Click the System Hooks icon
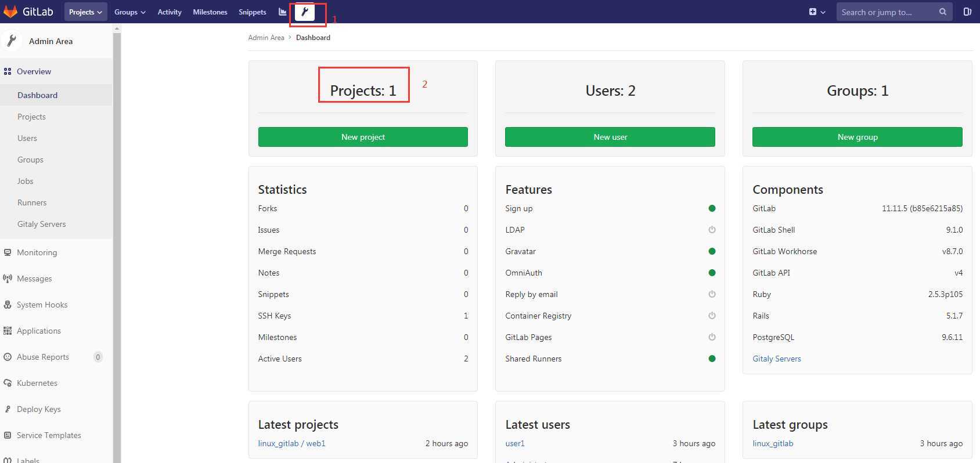980x463 pixels. tap(8, 305)
